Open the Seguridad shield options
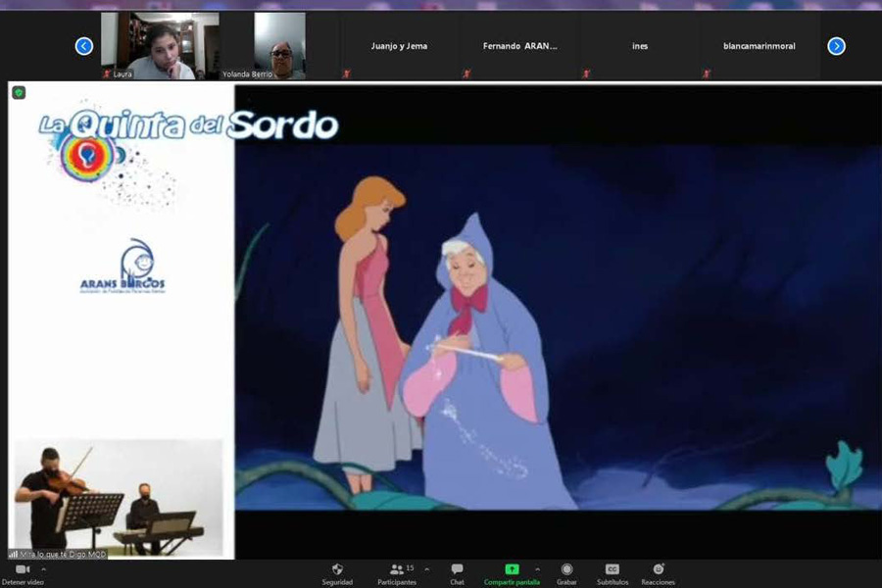The height and width of the screenshot is (588, 882). pos(337,569)
